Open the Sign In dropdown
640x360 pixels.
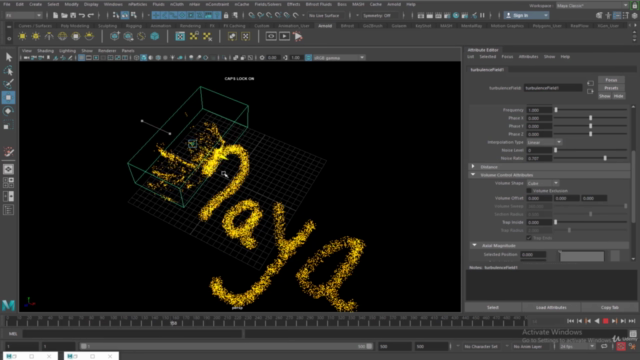[526, 16]
